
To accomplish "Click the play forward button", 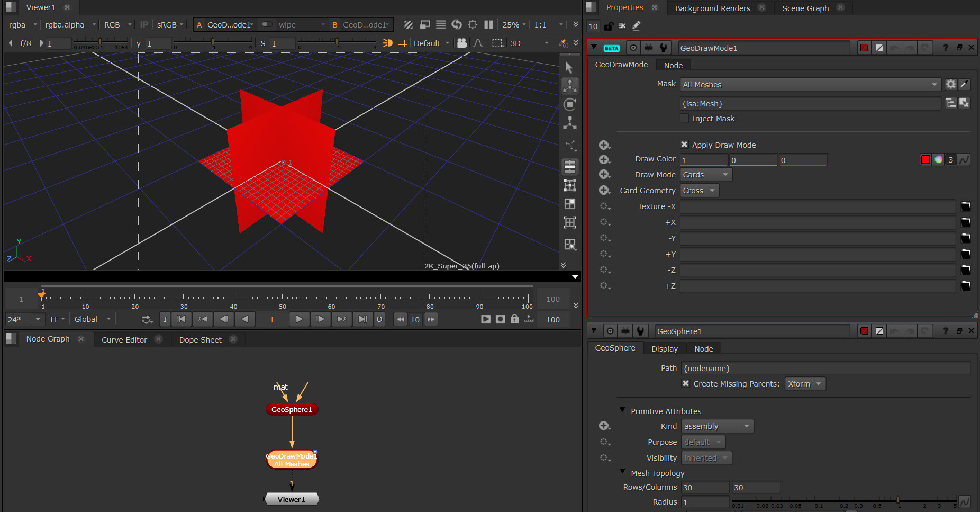I will pyautogui.click(x=299, y=319).
